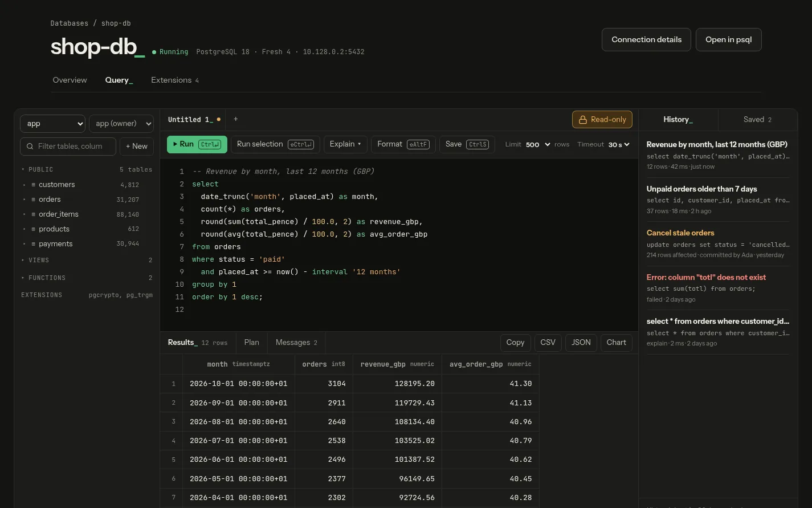The height and width of the screenshot is (508, 812).
Task: Create a new object with + New
Action: point(137,147)
